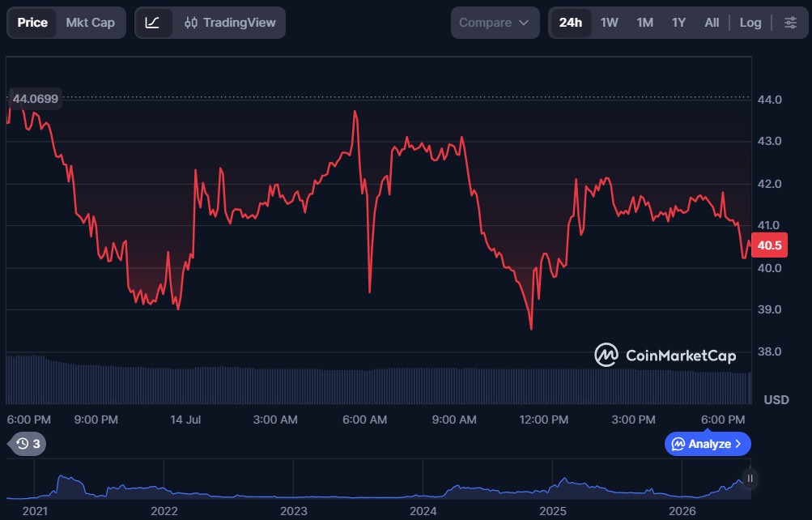Click the 2021 label on the overview timeline

[35, 511]
